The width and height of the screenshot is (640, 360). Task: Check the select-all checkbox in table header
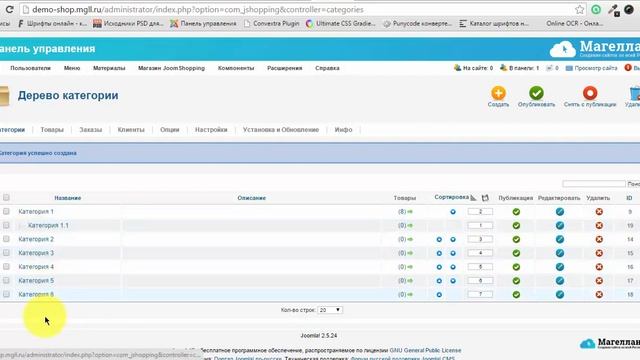6,198
